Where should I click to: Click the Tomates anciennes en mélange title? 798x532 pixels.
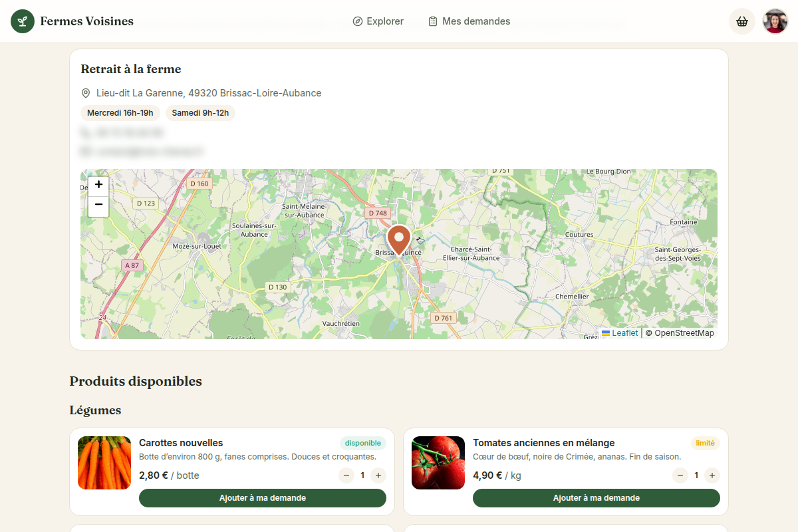point(544,443)
